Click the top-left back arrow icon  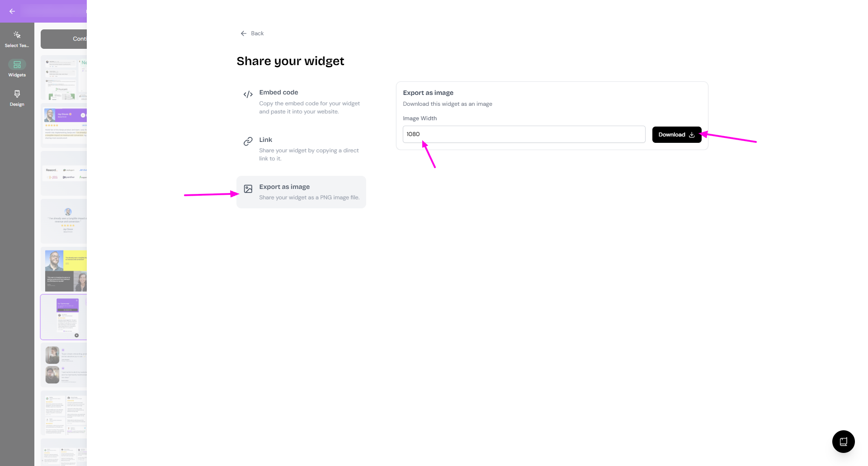12,11
